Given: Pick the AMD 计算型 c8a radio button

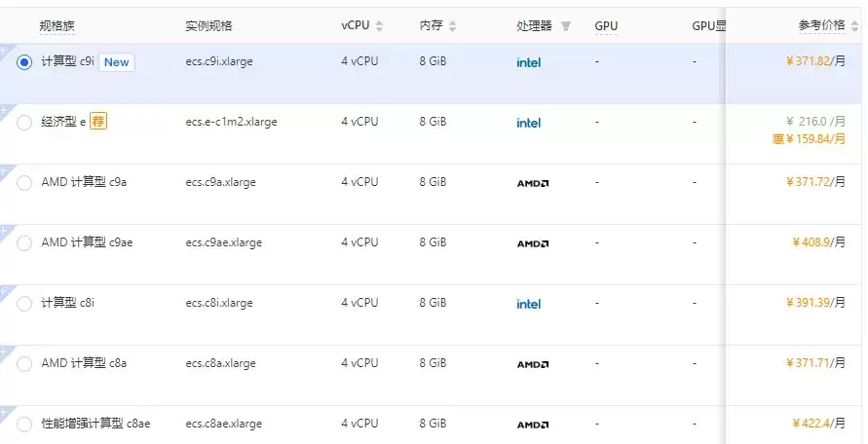Looking at the screenshot, I should pos(23,364).
